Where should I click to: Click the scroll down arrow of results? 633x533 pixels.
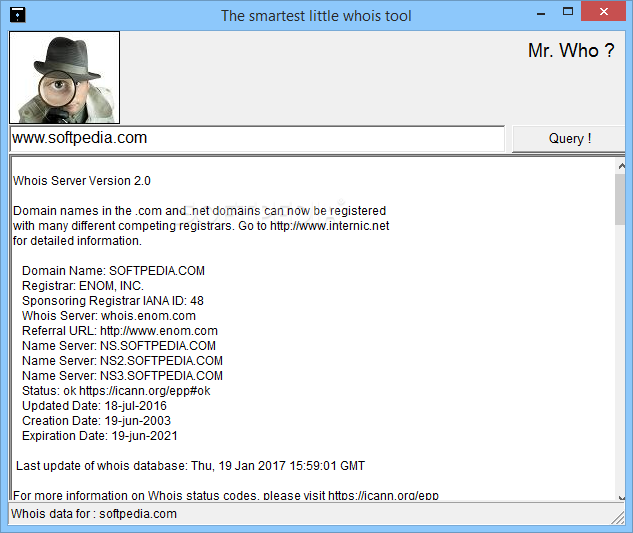(x=621, y=497)
